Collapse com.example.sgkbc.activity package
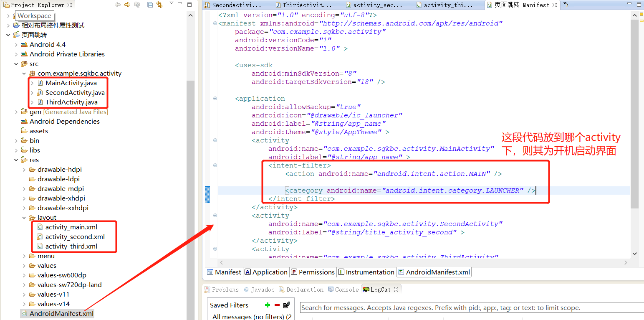 [24, 73]
